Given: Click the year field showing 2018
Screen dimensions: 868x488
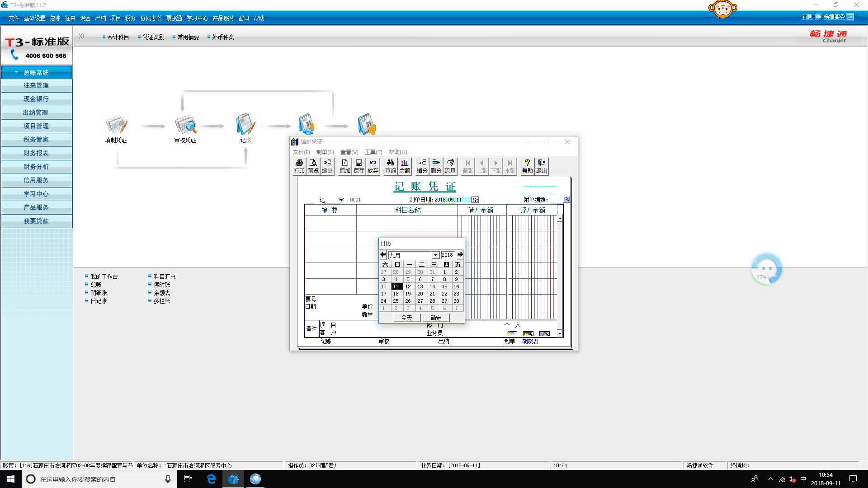Looking at the screenshot, I should [x=448, y=255].
